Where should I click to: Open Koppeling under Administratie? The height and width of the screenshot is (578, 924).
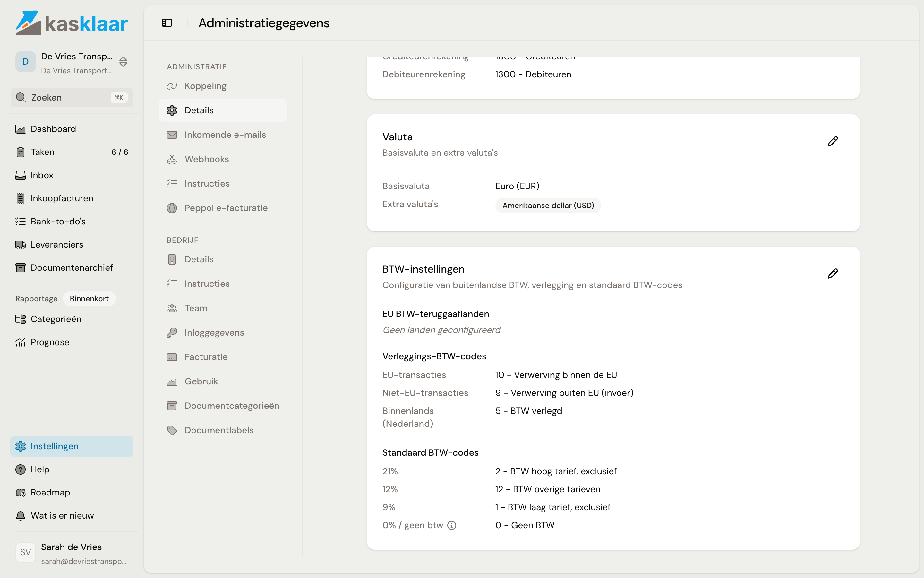[223, 86]
